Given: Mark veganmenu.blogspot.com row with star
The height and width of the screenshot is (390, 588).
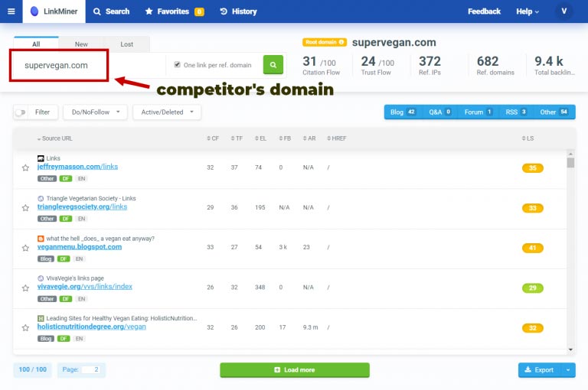Looking at the screenshot, I should click(x=25, y=248).
